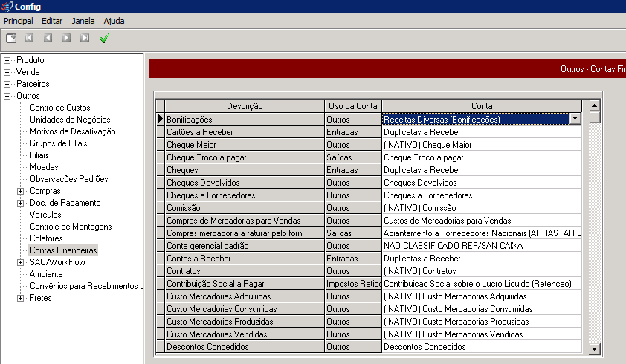
Task: Select Unidades de Negócios in the tree
Action: (70, 120)
